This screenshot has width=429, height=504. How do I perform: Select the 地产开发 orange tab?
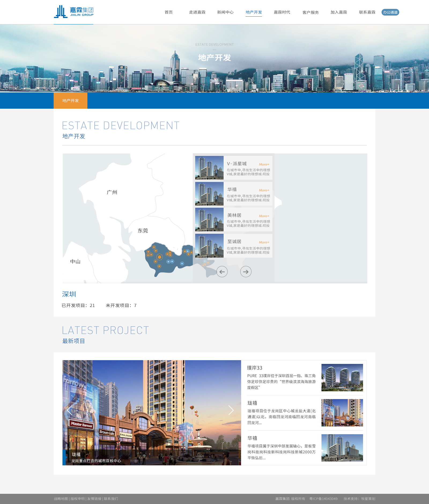(71, 100)
